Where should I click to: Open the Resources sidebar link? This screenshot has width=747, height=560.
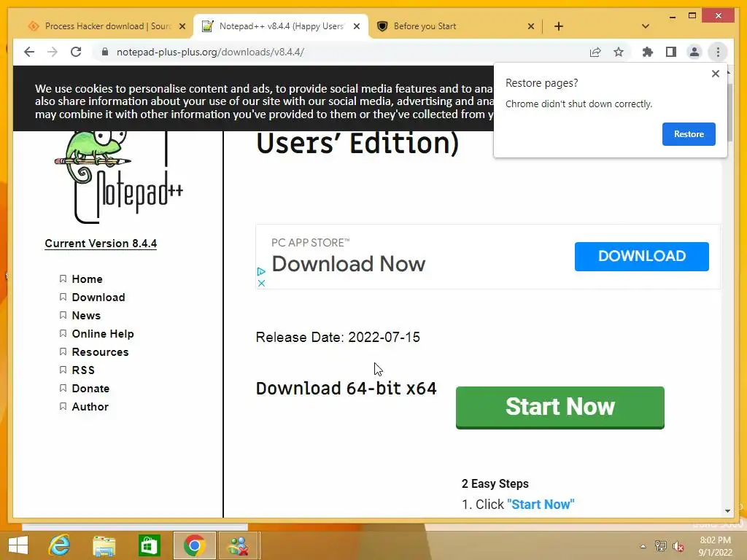pos(100,352)
